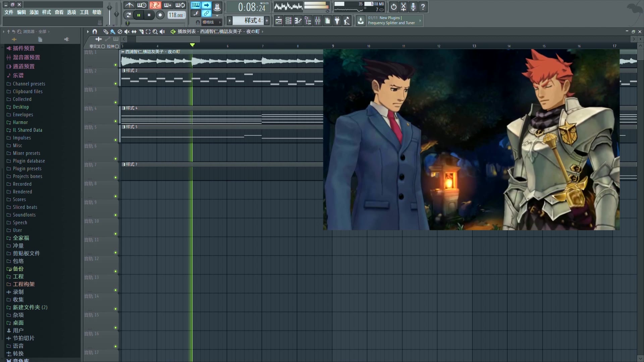Toggle typing keyboard to piano icon
The height and width of the screenshot is (362, 644).
[196, 5]
